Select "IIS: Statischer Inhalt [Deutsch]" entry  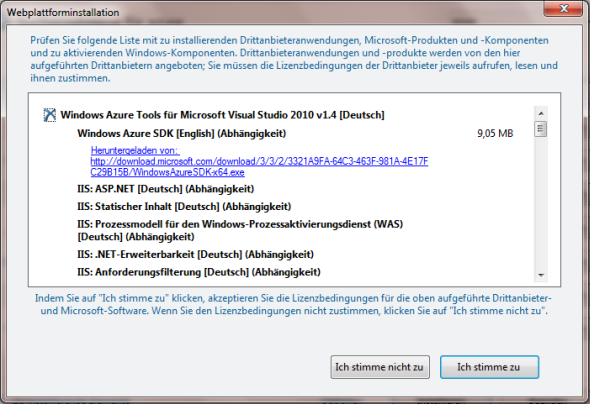(x=184, y=207)
